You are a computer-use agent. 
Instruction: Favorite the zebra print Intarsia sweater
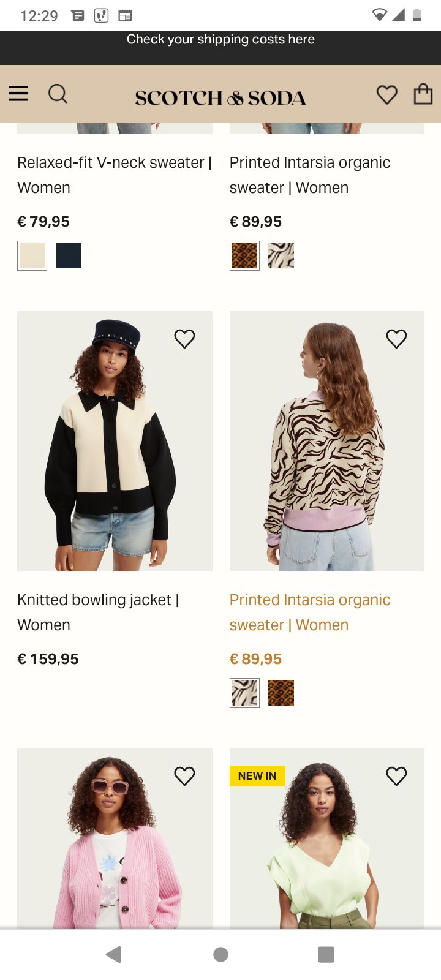click(396, 339)
